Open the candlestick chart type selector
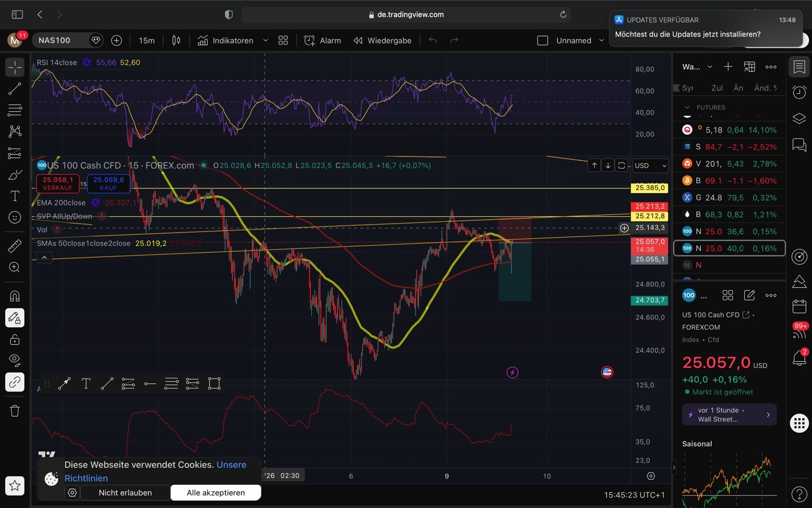Screen dimensions: 812x508 [x=176, y=40]
